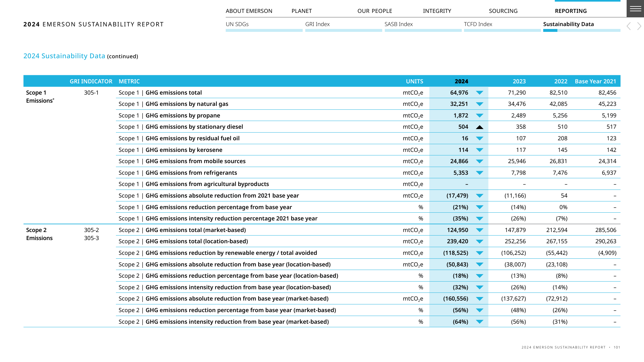Click down arrow beside Scope 2 market-based 124,950

click(x=479, y=230)
